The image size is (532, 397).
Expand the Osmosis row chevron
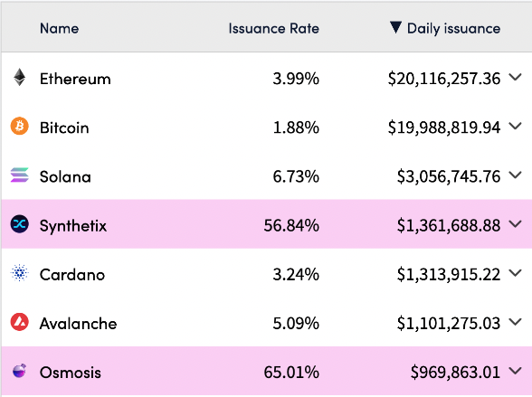515,371
